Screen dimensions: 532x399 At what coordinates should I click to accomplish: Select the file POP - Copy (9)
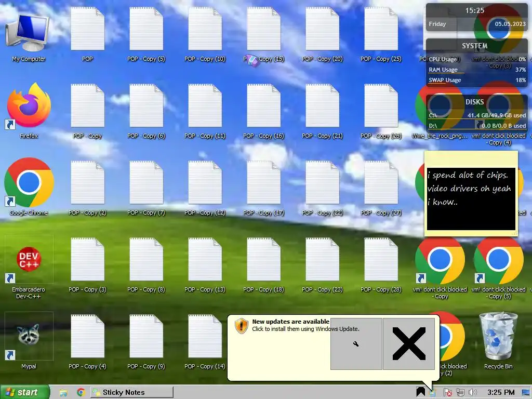coord(146,342)
